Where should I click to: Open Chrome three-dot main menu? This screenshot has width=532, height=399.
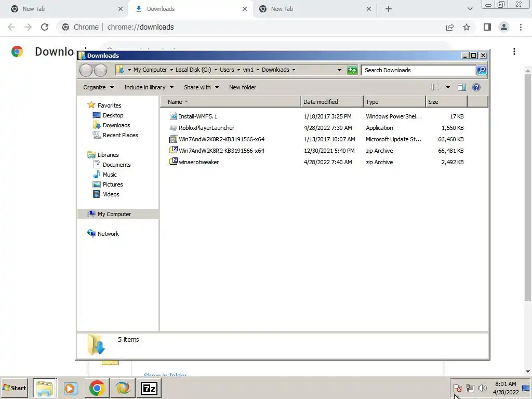521,27
